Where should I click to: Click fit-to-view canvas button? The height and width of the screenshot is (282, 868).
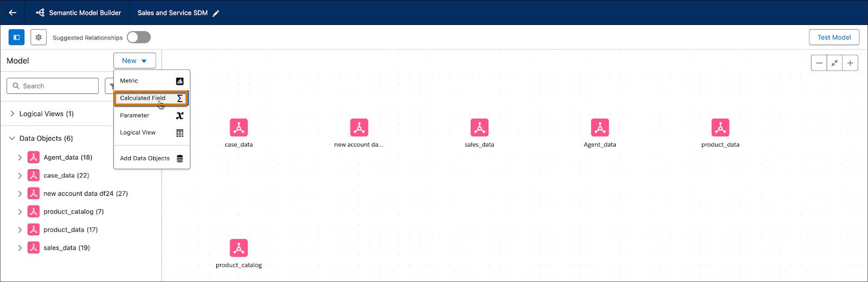click(x=834, y=63)
